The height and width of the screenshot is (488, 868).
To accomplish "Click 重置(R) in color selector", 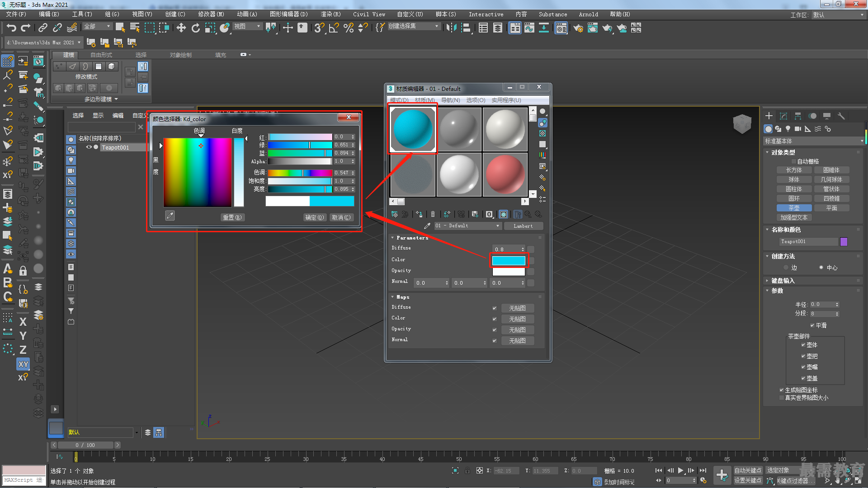I will 232,217.
